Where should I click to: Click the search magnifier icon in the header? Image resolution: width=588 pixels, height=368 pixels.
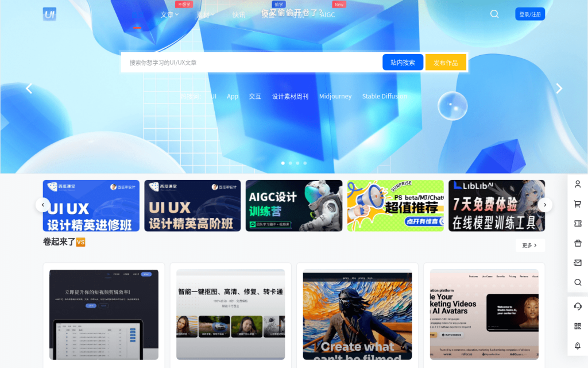494,14
